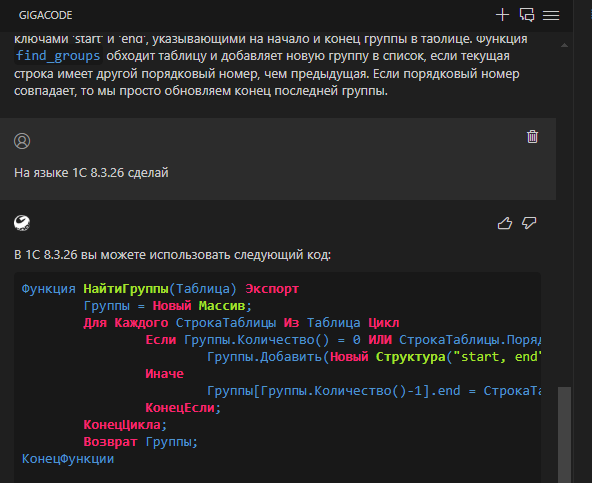Give thumbs up to the response
Image resolution: width=592 pixels, height=483 pixels.
[505, 223]
